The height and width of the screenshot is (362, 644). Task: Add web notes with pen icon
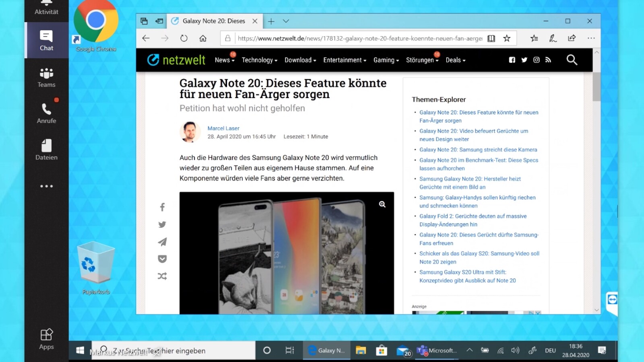point(553,38)
